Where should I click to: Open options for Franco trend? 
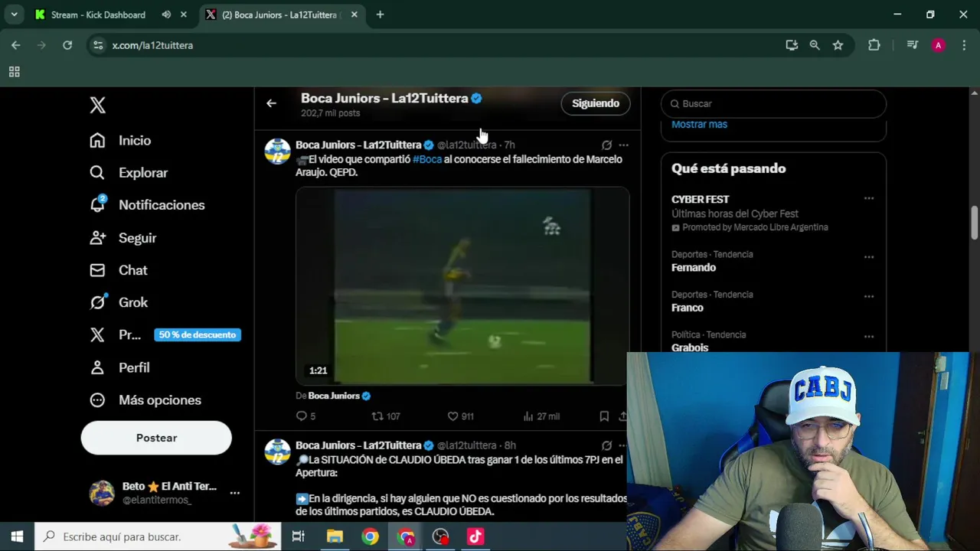[868, 297]
